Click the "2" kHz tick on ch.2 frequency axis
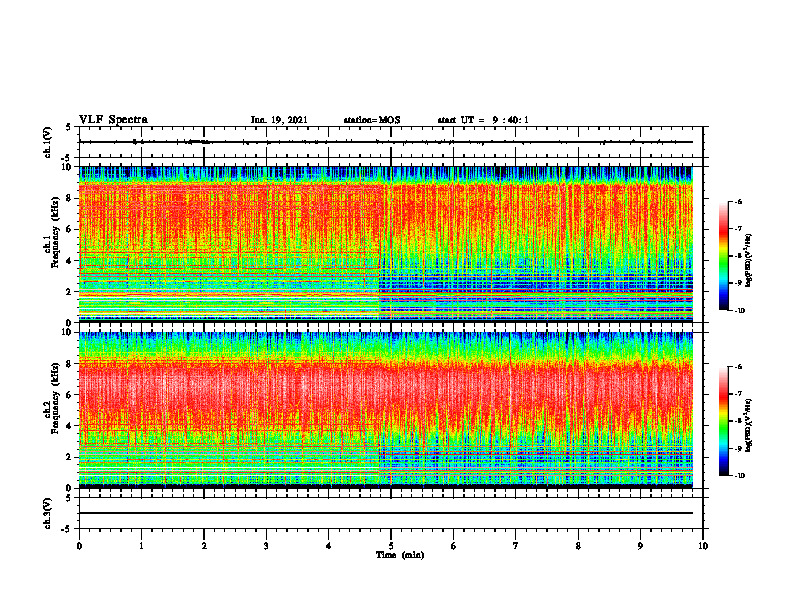792x612 pixels. 70,457
